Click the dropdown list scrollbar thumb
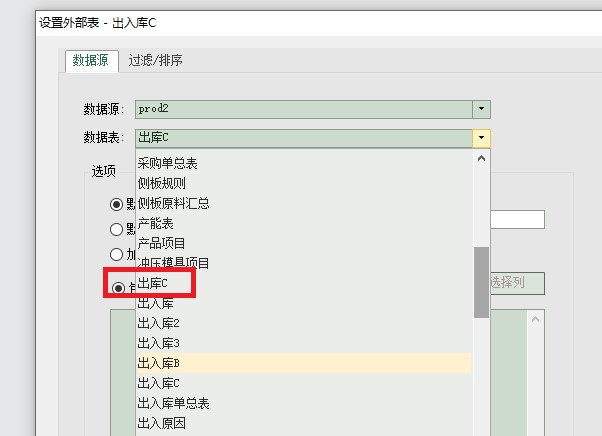This screenshot has height=436, width=602. (x=481, y=282)
